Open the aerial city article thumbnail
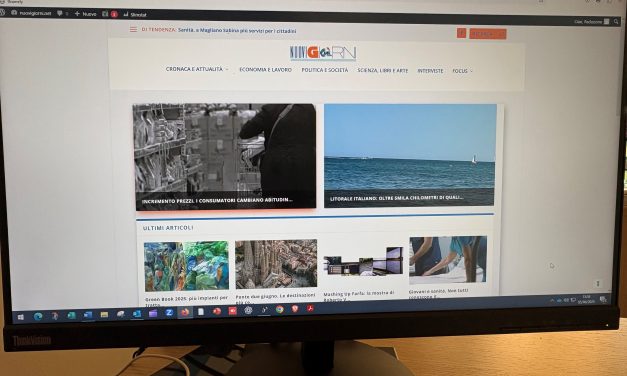 (276, 264)
